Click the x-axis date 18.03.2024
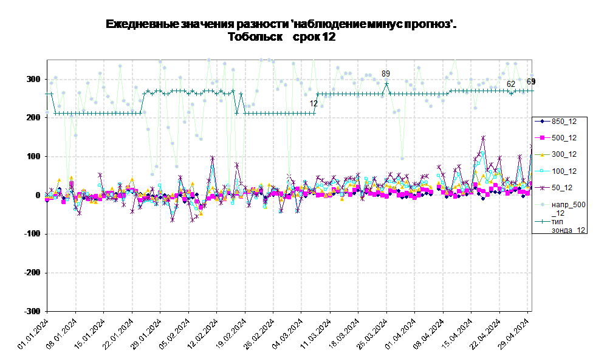The width and height of the screenshot is (593, 364). point(344,334)
